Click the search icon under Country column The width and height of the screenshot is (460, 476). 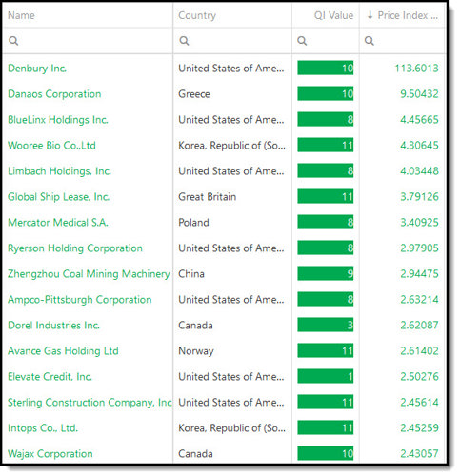(x=184, y=41)
